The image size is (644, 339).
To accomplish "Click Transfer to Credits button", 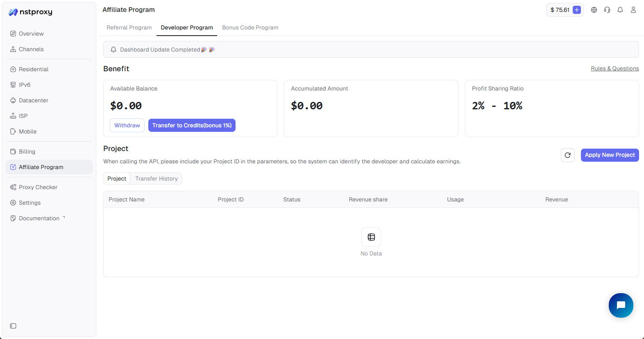I will 192,125.
